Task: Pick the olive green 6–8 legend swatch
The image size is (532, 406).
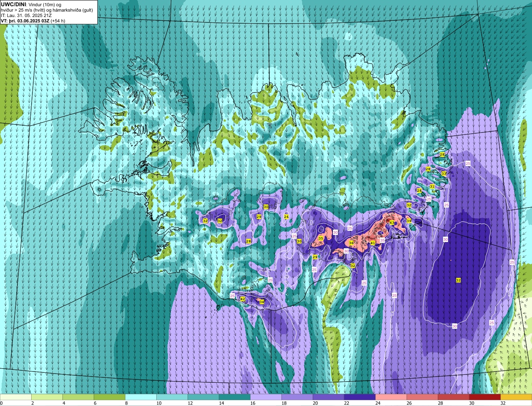Action: click(x=109, y=397)
